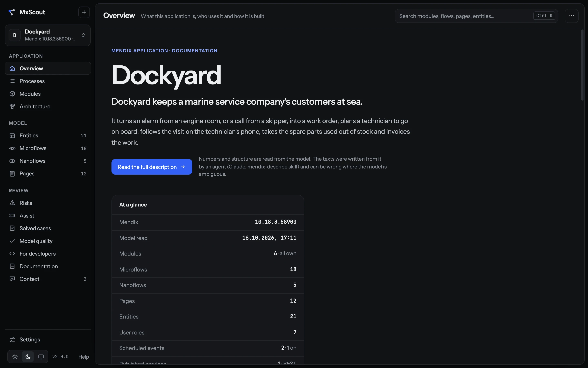Focus the search modules and flows field
Viewport: 588px width, 368px height.
click(476, 16)
